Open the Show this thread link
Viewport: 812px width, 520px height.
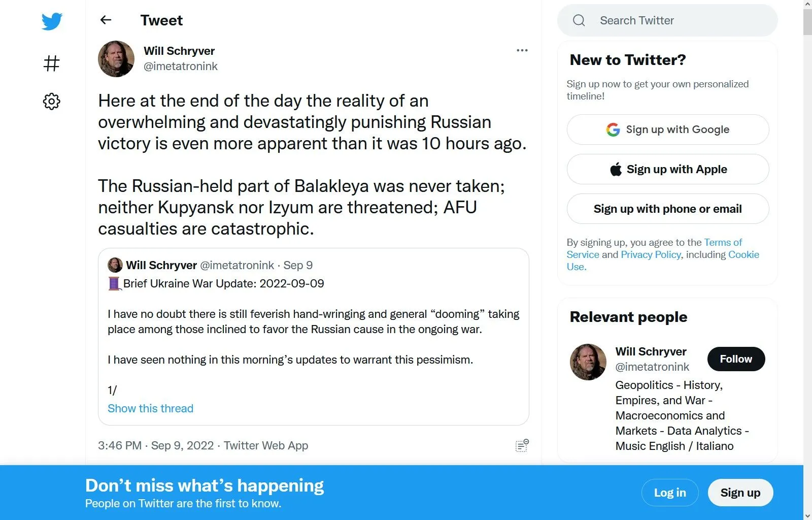150,408
